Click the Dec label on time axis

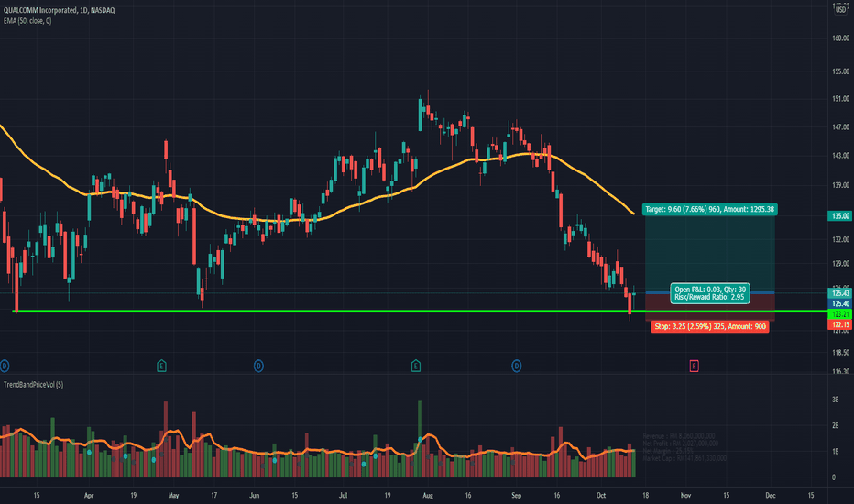point(770,495)
